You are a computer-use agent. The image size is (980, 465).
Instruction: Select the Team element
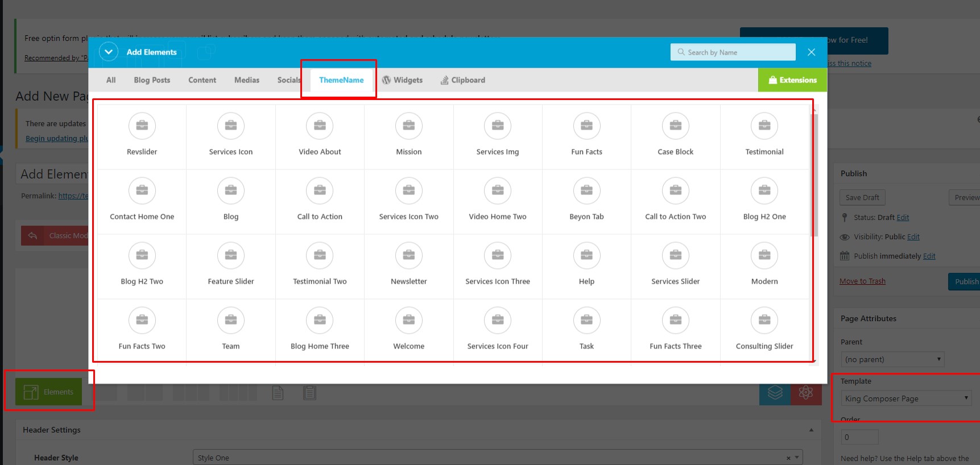click(x=230, y=331)
